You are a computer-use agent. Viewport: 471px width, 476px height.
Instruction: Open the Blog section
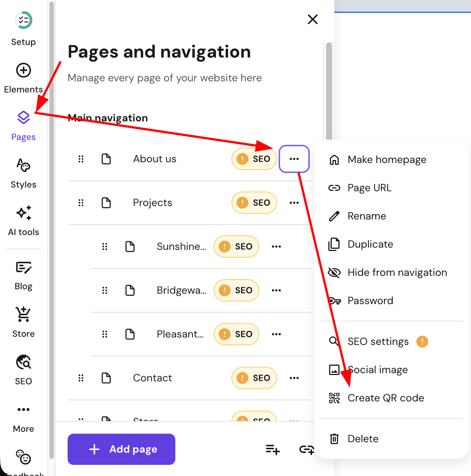coord(23,267)
